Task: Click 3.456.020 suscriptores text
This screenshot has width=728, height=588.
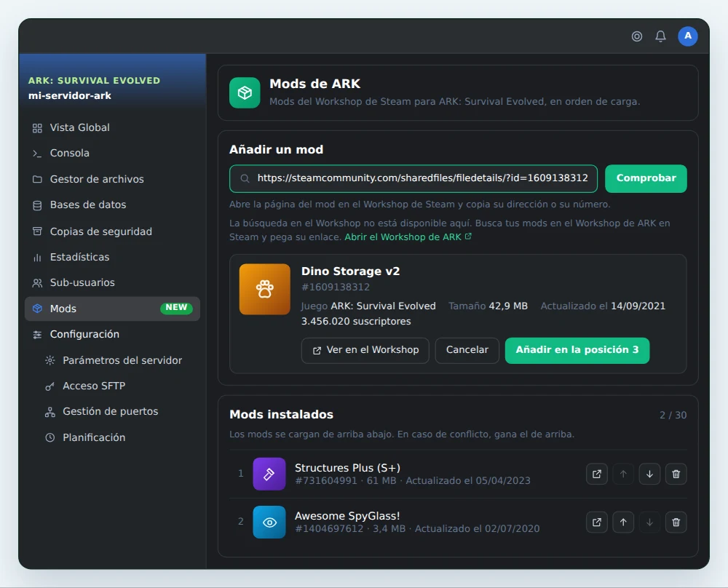Action: tap(356, 322)
